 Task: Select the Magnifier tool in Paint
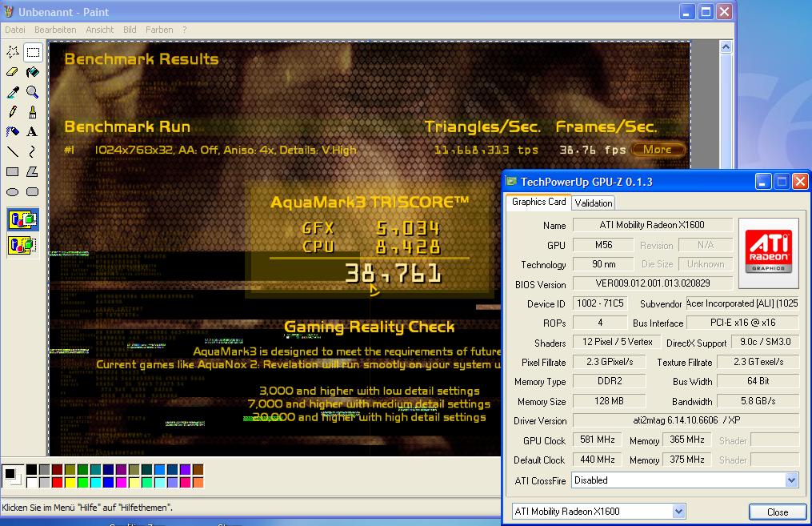pyautogui.click(x=33, y=92)
